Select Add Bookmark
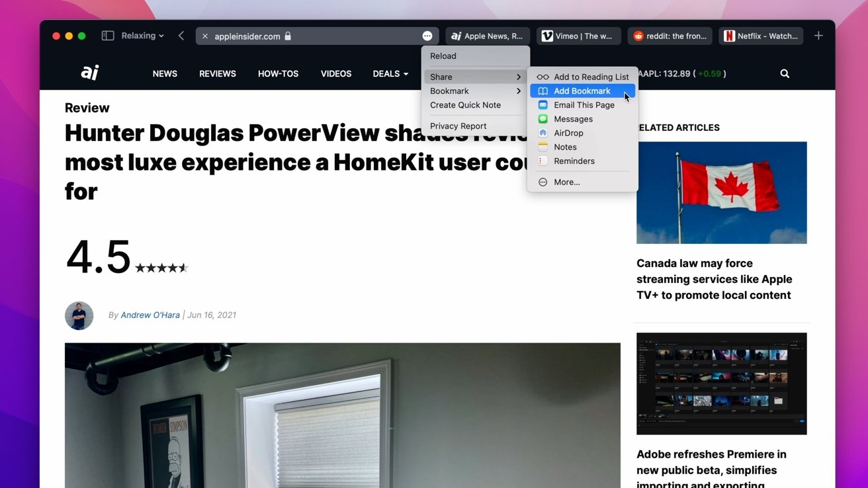Image resolution: width=868 pixels, height=488 pixels. [582, 91]
